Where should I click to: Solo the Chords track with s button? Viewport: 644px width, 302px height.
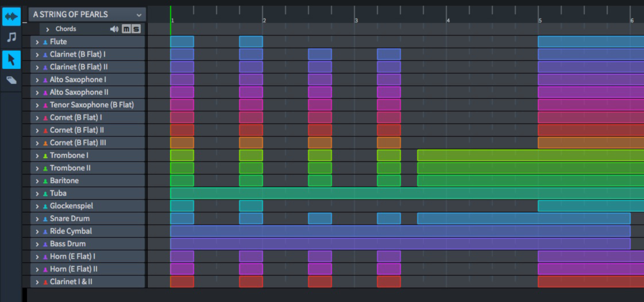point(136,29)
